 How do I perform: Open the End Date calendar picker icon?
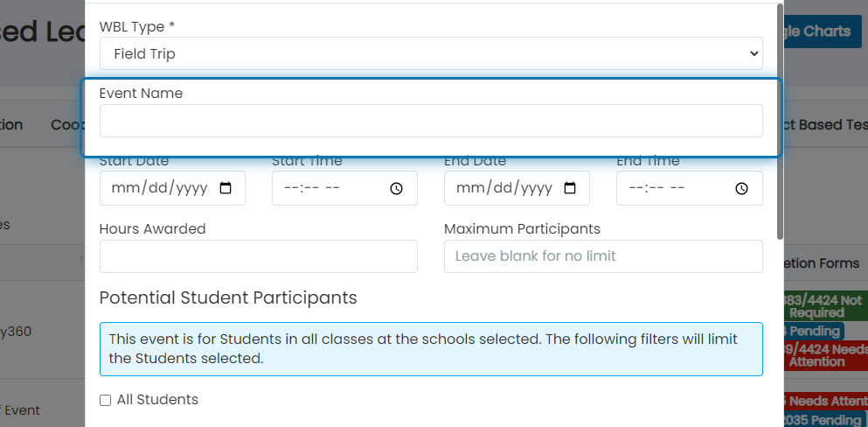[x=570, y=188]
